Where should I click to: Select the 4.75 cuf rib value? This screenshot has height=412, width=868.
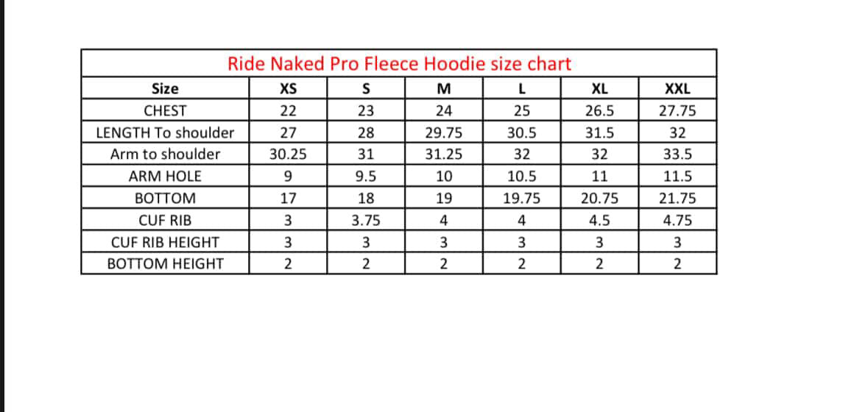click(677, 220)
